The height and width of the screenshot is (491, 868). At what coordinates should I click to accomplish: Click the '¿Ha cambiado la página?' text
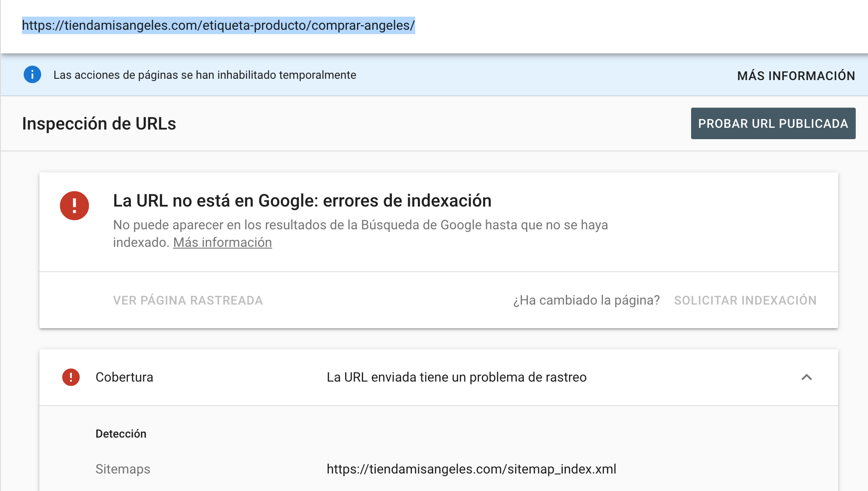click(586, 300)
